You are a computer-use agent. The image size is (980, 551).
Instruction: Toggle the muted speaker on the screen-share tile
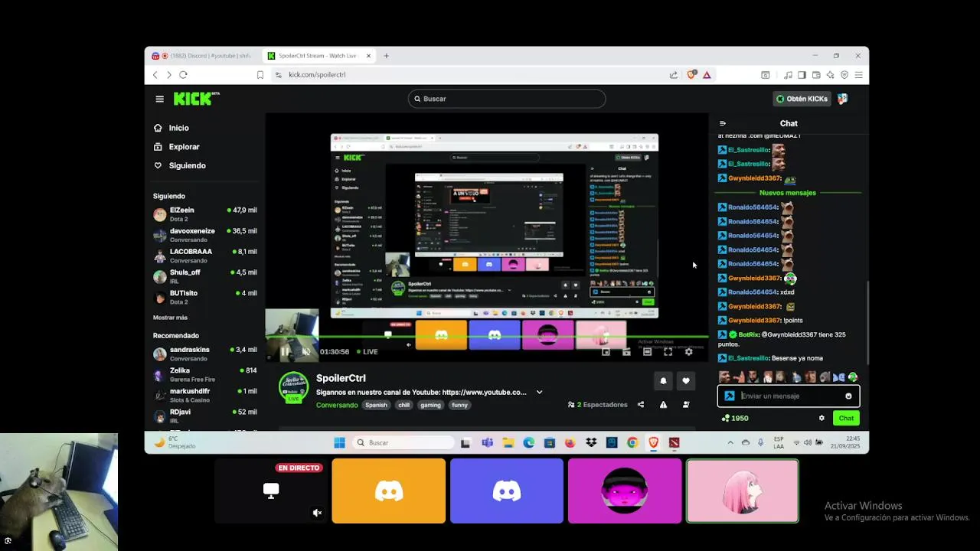[x=317, y=513]
